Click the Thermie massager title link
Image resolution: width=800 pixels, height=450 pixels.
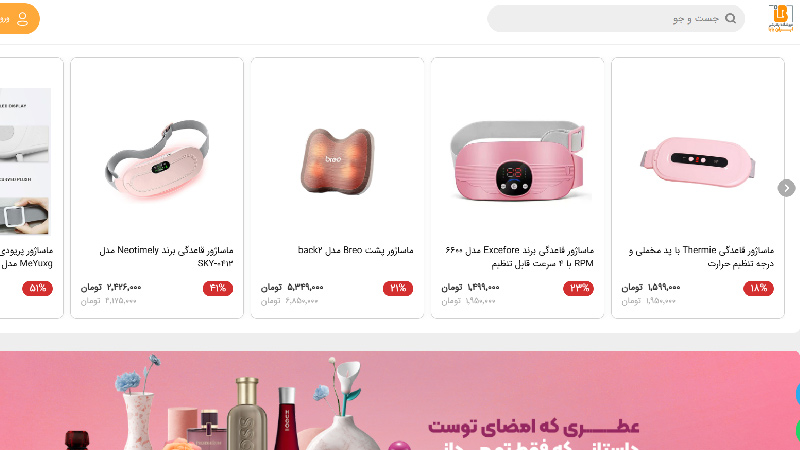tap(702, 257)
